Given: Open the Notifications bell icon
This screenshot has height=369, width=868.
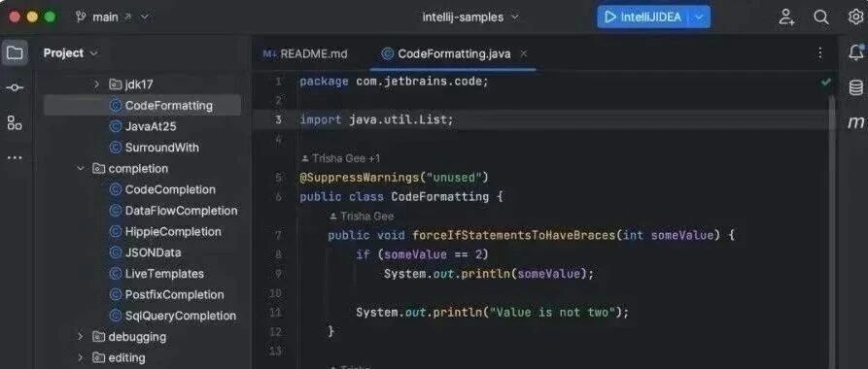Looking at the screenshot, I should coord(855,52).
